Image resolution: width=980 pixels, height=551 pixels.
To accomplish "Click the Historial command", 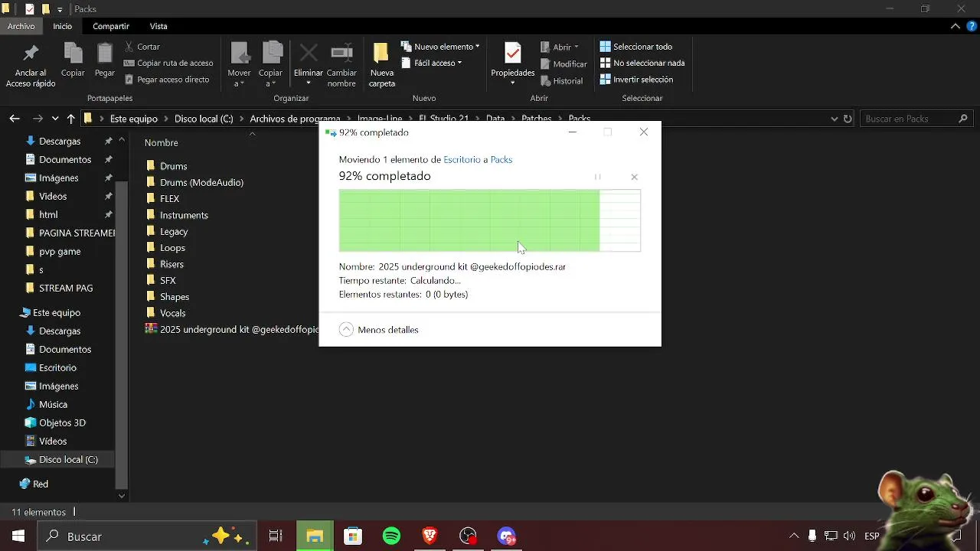I will tap(561, 80).
